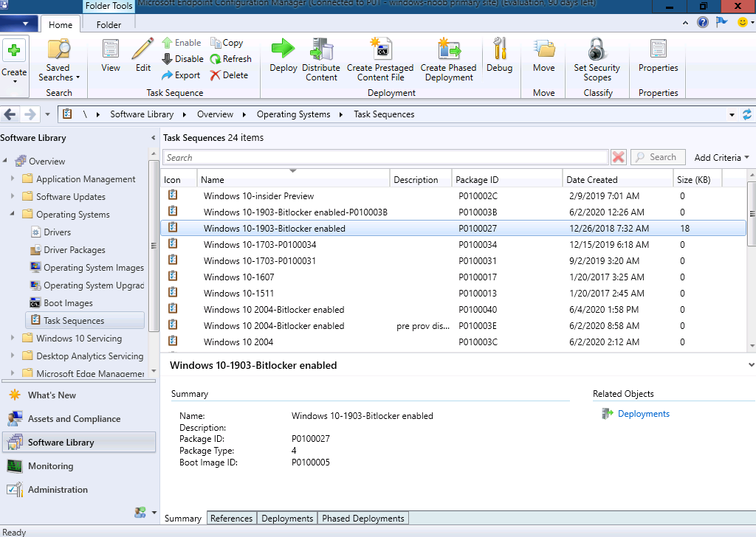The width and height of the screenshot is (756, 537).
Task: Open the Administration workspace
Action: 79,490
